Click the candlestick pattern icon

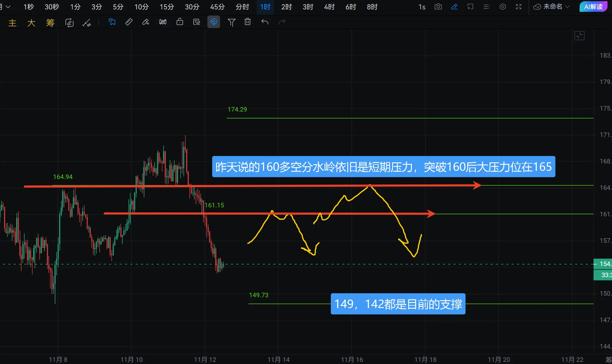[163, 22]
